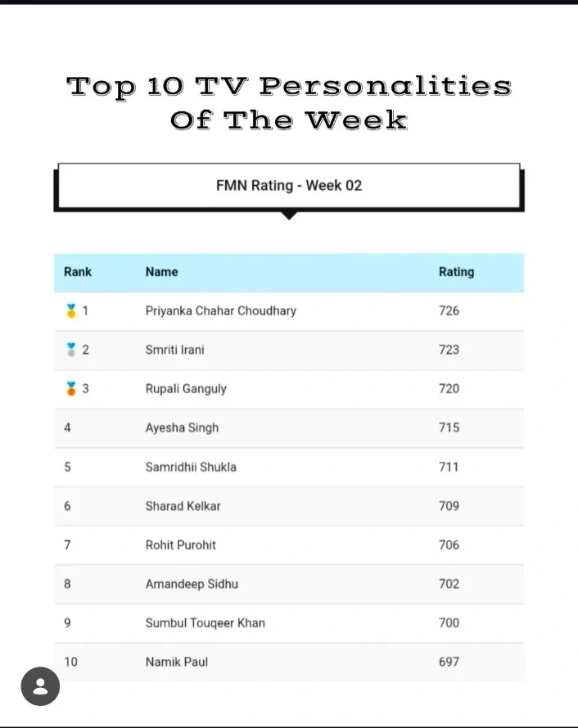Click the bronze medal icon beside rank 3
Viewport: 578px width, 728px height.
pos(70,388)
